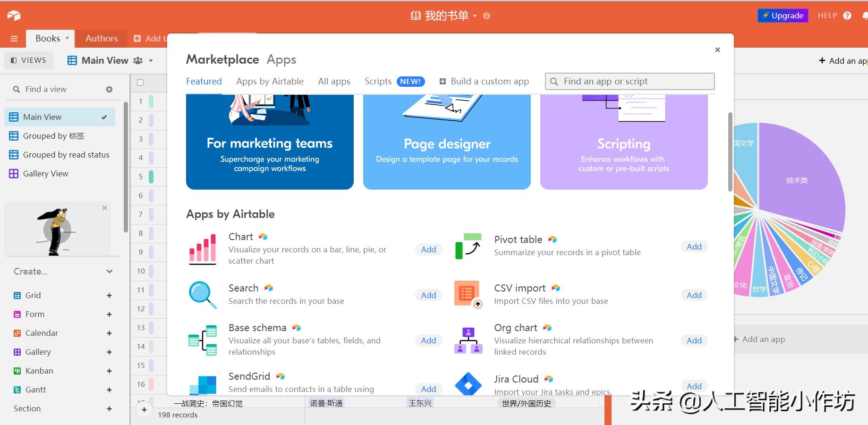Click the Jira Cloud app icon

click(x=468, y=384)
